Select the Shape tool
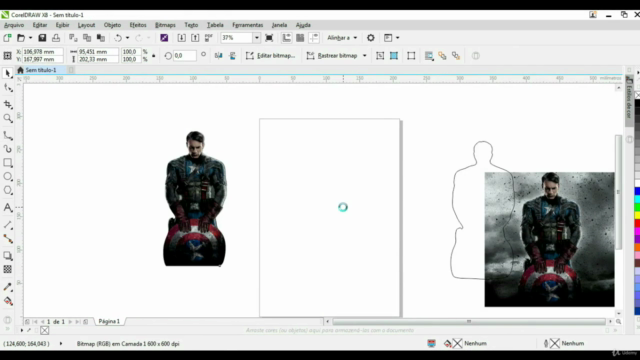Image resolution: width=640 pixels, height=360 pixels. [x=8, y=87]
